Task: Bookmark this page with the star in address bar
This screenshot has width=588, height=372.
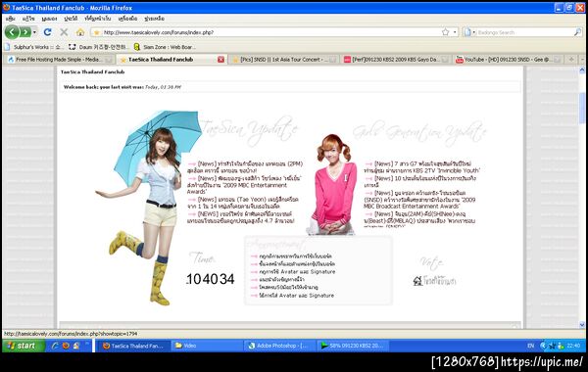Action: (x=445, y=32)
